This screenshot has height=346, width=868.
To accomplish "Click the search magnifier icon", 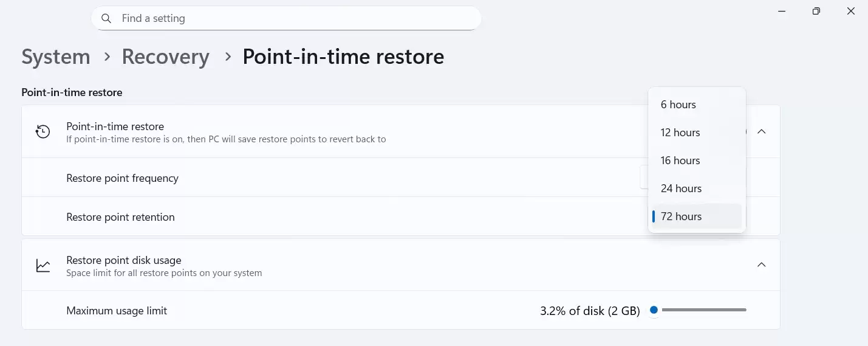I will pos(106,19).
